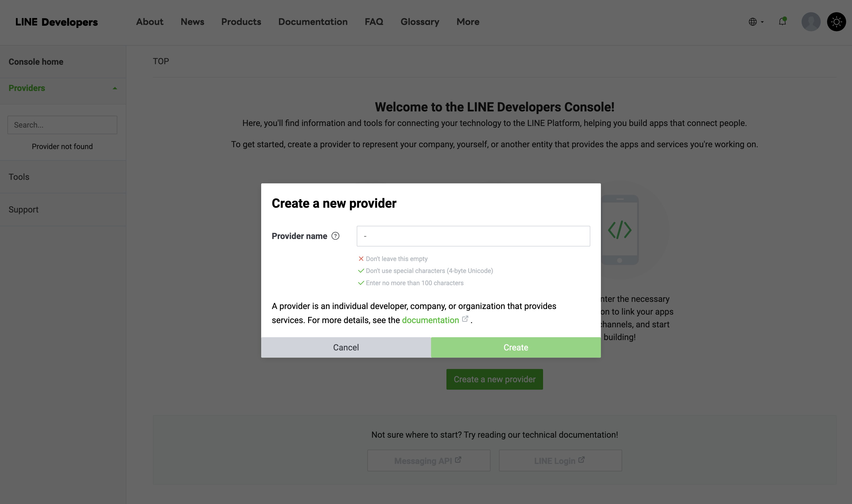Click 'Provider not found' text
The height and width of the screenshot is (504, 852).
(62, 146)
